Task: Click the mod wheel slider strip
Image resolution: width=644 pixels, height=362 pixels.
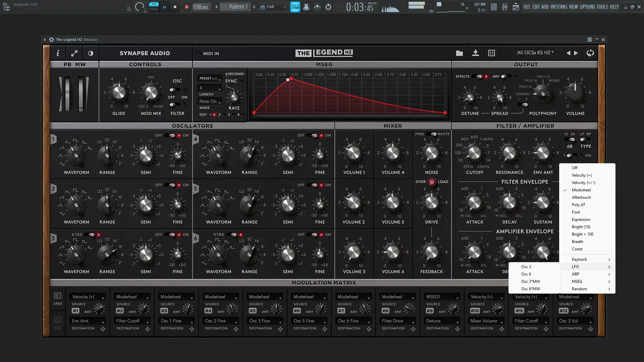Action: [81, 94]
